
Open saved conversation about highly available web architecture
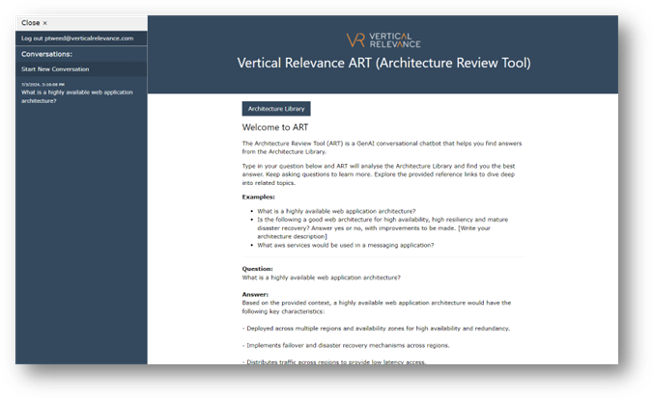point(77,96)
